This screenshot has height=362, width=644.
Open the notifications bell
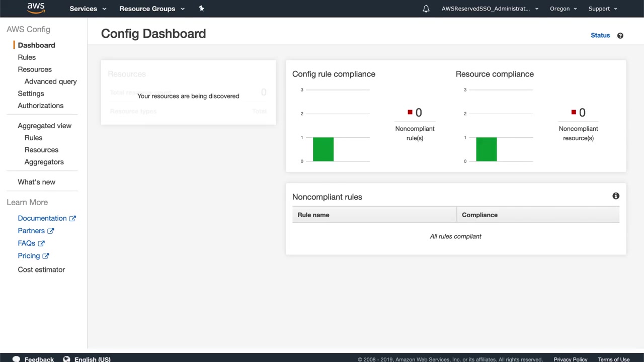coord(426,9)
